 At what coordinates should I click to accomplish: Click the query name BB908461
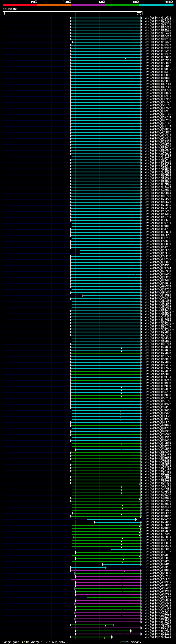[x=10, y=9]
